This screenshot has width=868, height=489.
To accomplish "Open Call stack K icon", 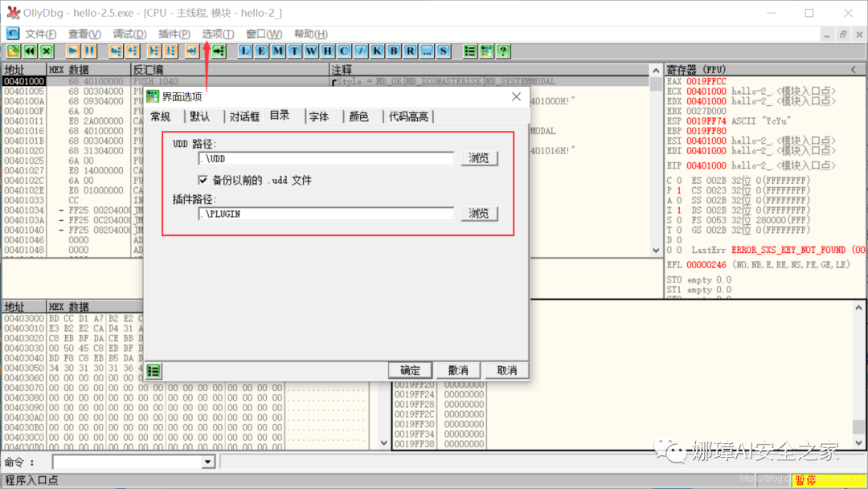I will (377, 51).
